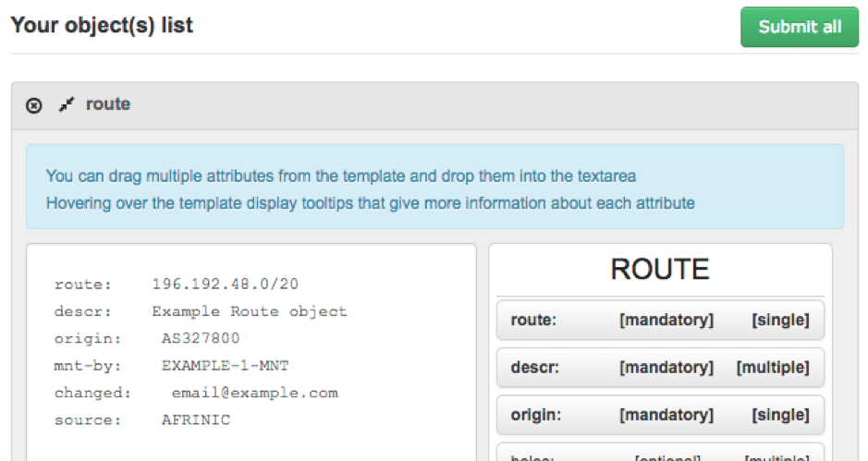Screen dimensions: 868x461
Task: Click the route panel header title
Action: (x=108, y=104)
